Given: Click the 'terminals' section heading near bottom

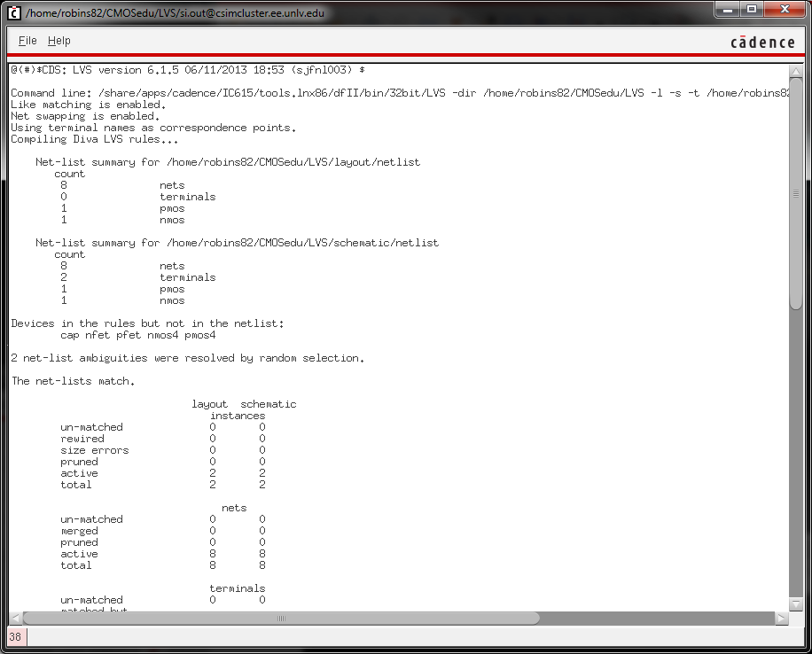Looking at the screenshot, I should point(238,588).
